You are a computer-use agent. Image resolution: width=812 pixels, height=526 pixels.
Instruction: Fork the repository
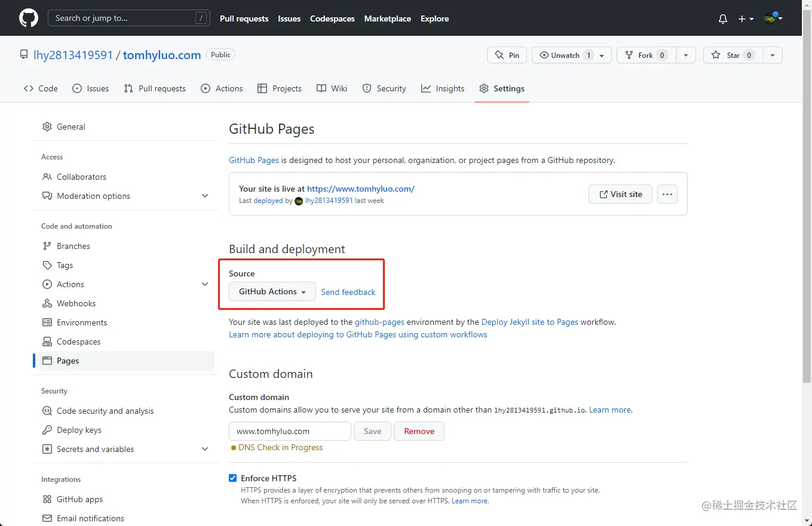[x=646, y=55]
